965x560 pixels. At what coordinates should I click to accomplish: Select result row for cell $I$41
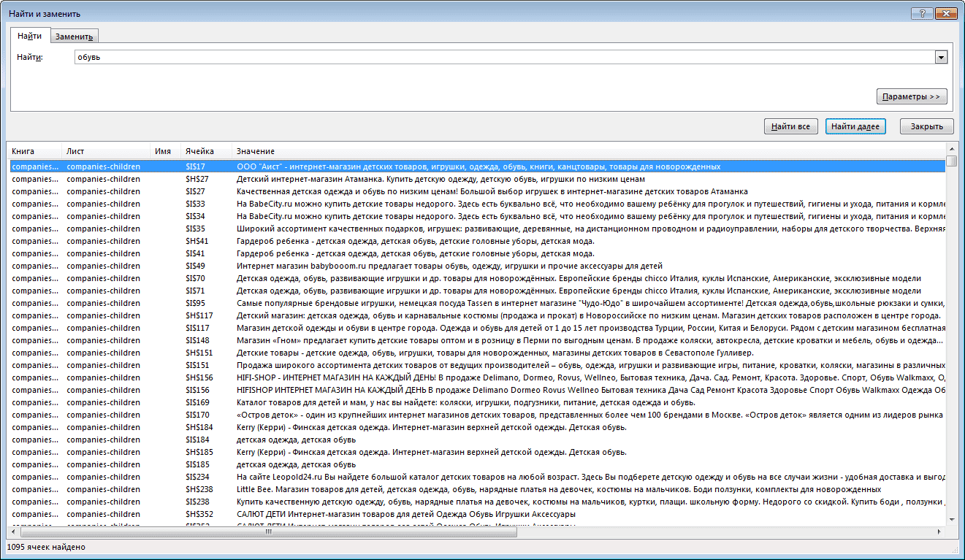coord(476,253)
